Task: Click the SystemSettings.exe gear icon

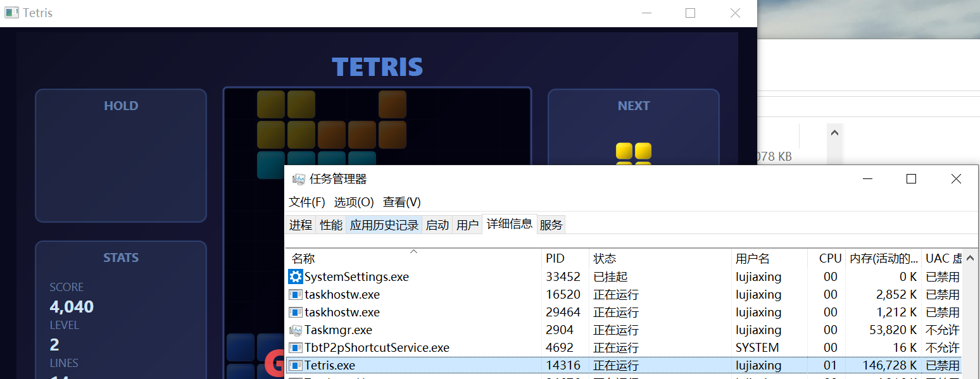Action: tap(295, 276)
